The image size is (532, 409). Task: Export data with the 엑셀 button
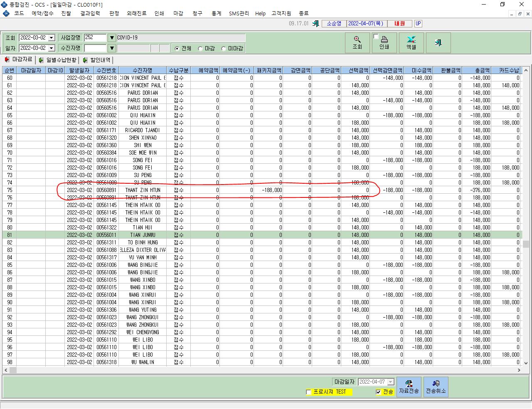click(x=411, y=43)
